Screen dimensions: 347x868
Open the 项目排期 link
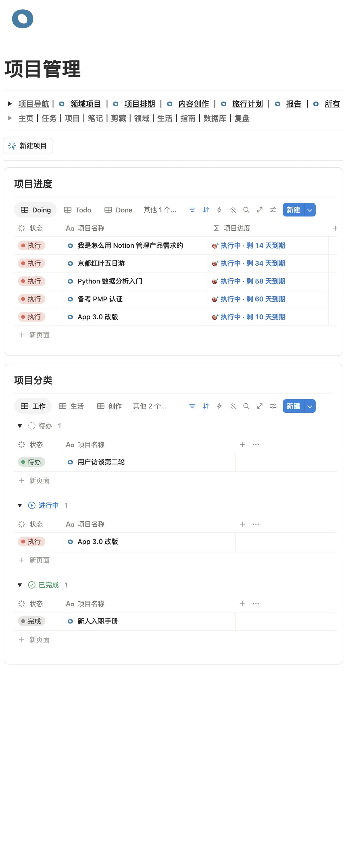pyautogui.click(x=139, y=104)
